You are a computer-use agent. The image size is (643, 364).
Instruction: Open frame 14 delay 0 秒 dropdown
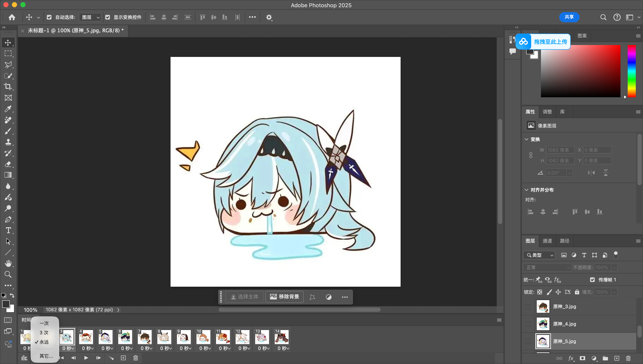coord(283,348)
